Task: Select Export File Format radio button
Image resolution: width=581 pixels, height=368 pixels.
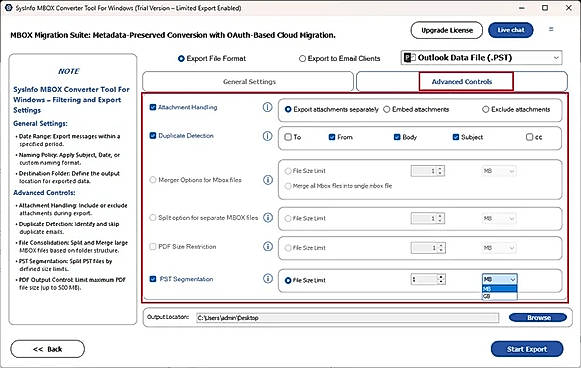Action: pos(181,59)
